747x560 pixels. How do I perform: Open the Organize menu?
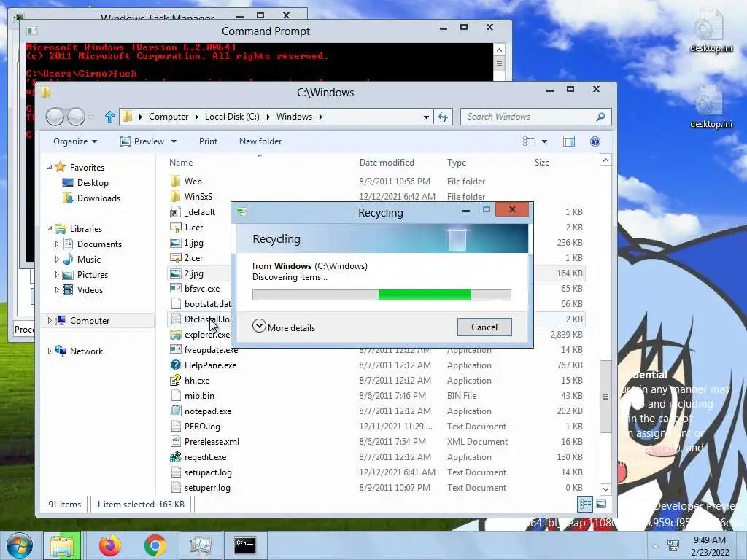click(75, 141)
